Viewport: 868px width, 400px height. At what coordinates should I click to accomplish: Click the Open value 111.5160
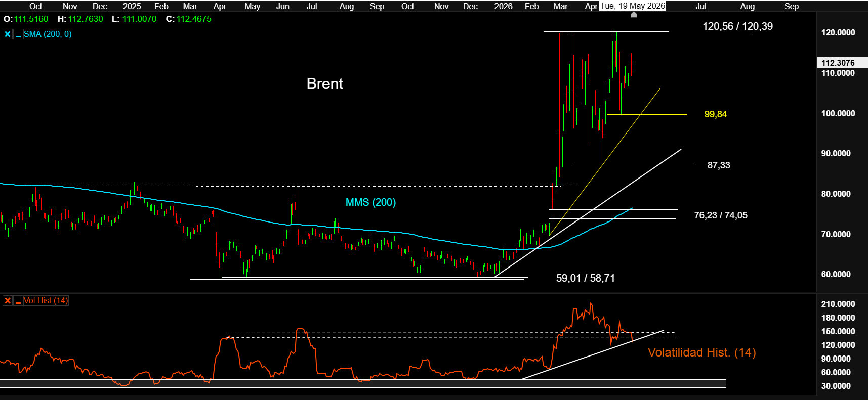[31, 19]
